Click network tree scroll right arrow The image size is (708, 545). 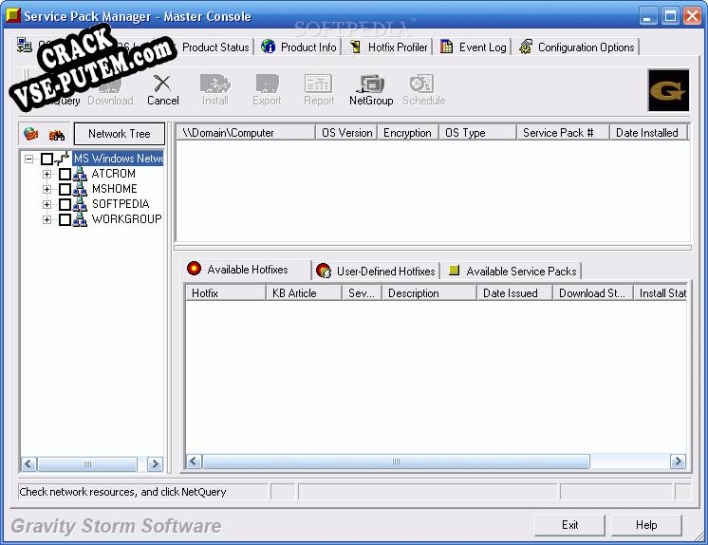tap(155, 464)
